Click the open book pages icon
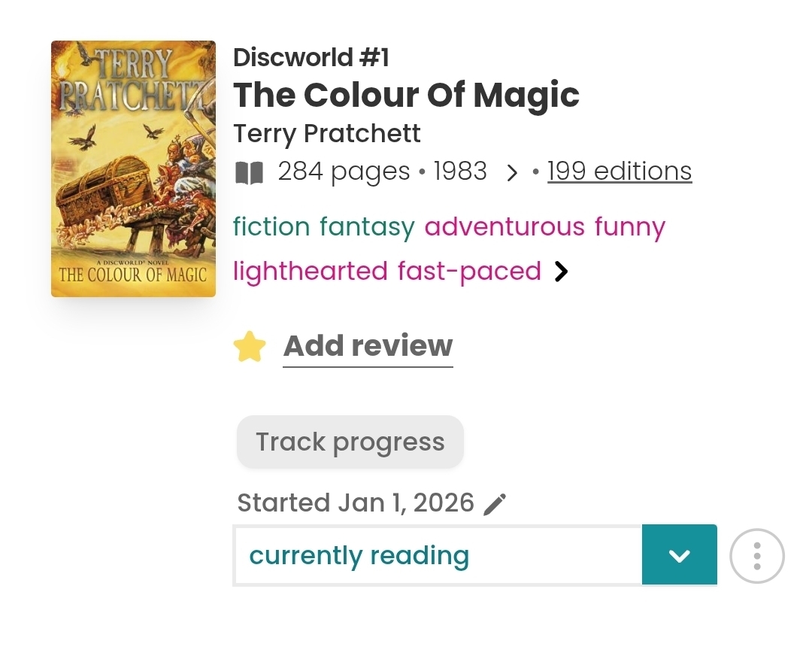This screenshot has width=812, height=668. point(250,173)
